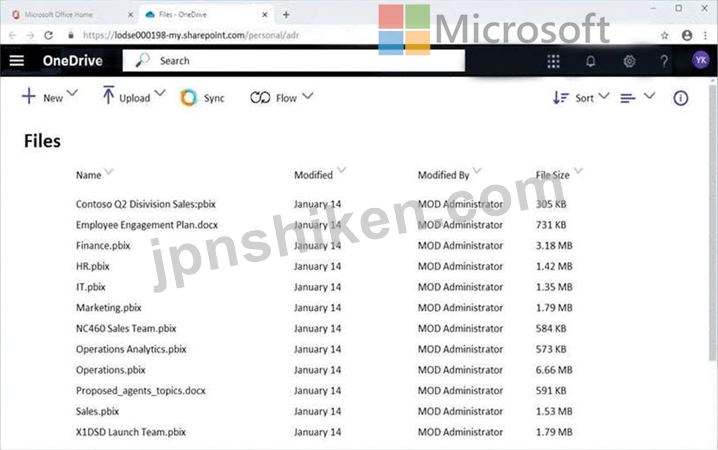Image resolution: width=718 pixels, height=450 pixels.
Task: Open the Sales.pbix file
Action: [x=97, y=412]
